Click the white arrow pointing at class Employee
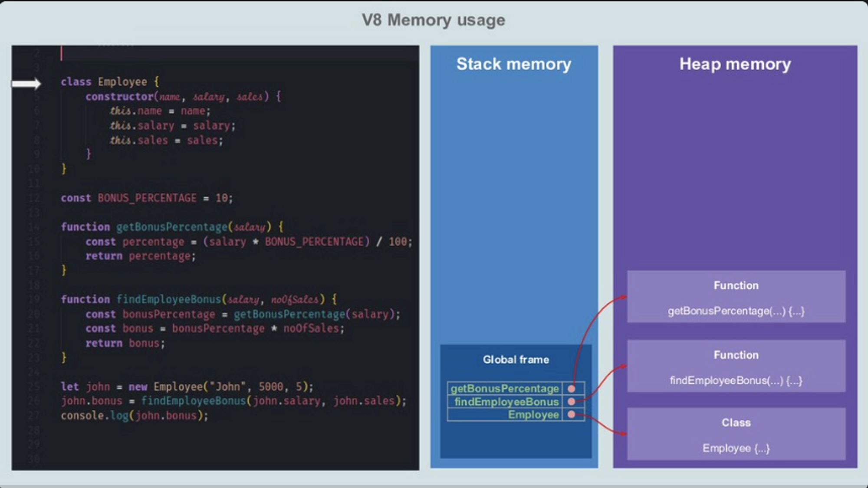The width and height of the screenshot is (868, 488). 26,83
